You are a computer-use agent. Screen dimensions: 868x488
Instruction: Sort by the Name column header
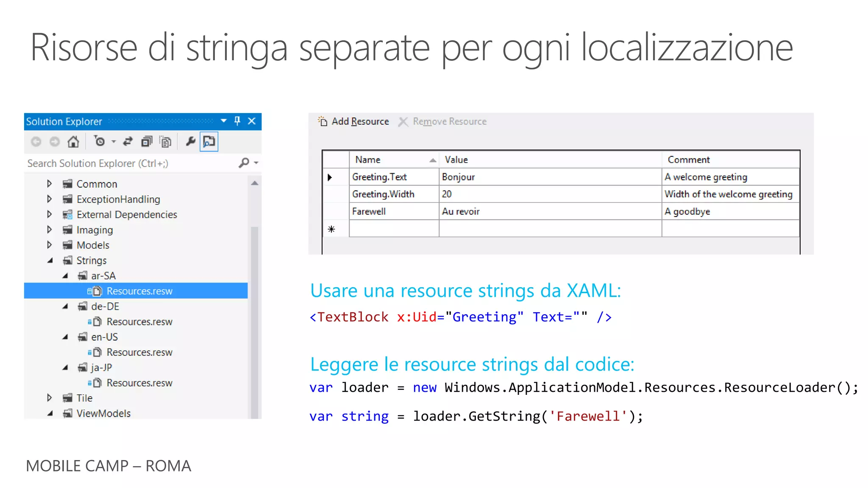click(x=394, y=160)
